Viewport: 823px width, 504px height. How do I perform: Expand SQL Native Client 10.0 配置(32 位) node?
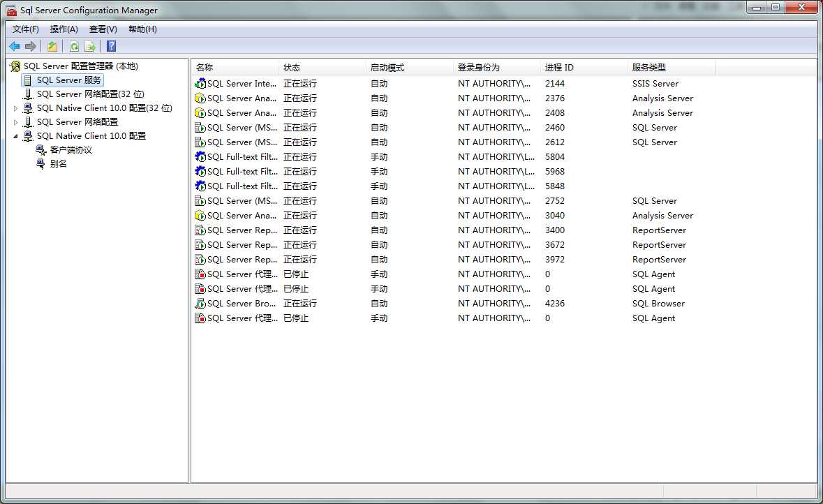click(16, 108)
